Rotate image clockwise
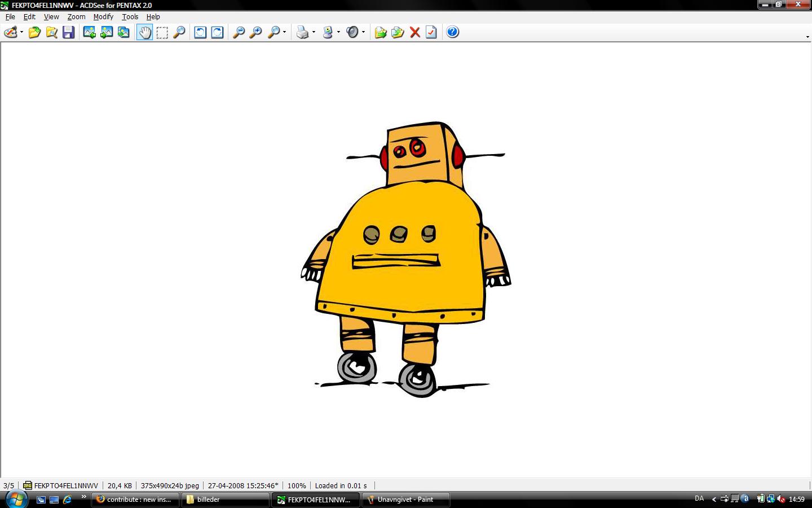 [217, 32]
